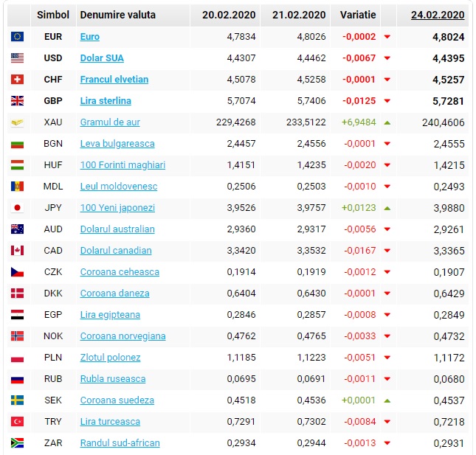Click the red down arrow for USD

point(387,58)
